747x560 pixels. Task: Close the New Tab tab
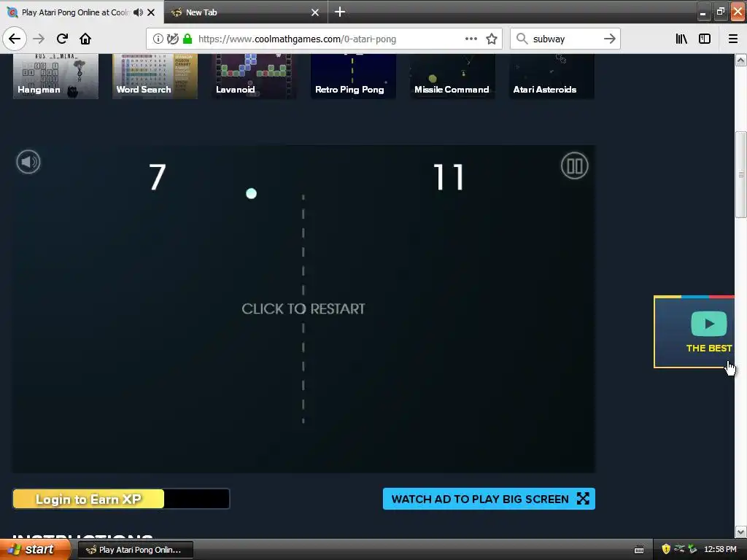tap(315, 12)
